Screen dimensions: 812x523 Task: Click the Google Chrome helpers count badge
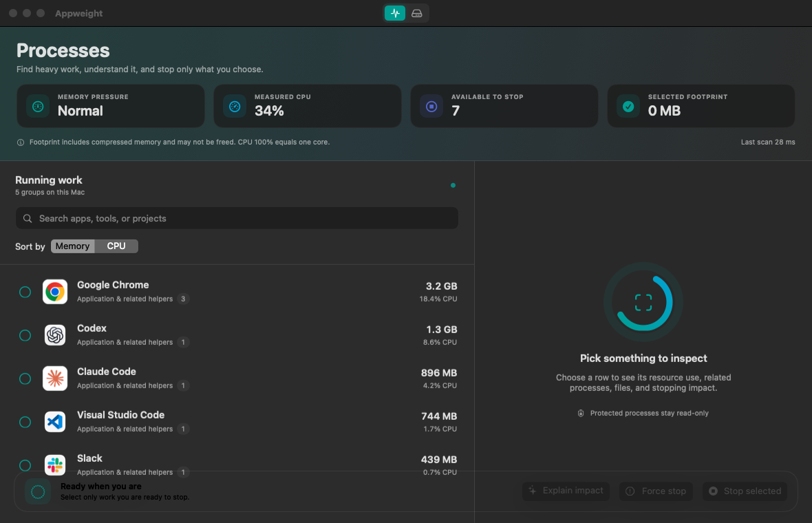pyautogui.click(x=183, y=299)
